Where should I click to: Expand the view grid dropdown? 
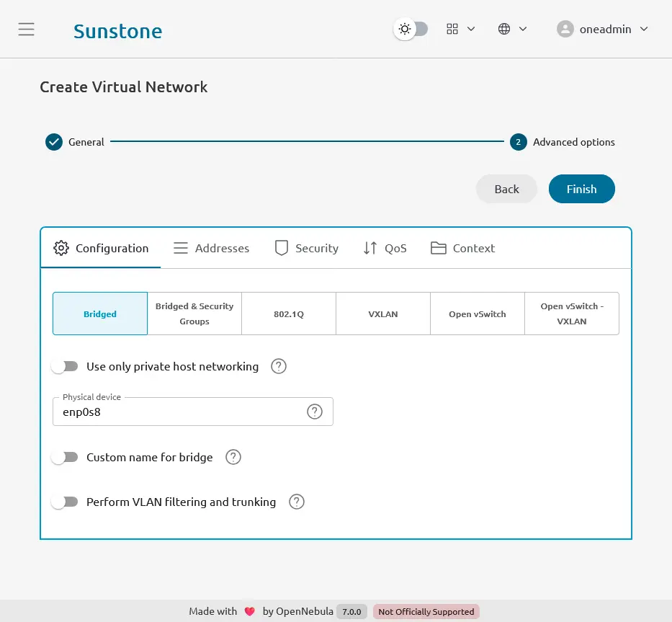click(461, 30)
